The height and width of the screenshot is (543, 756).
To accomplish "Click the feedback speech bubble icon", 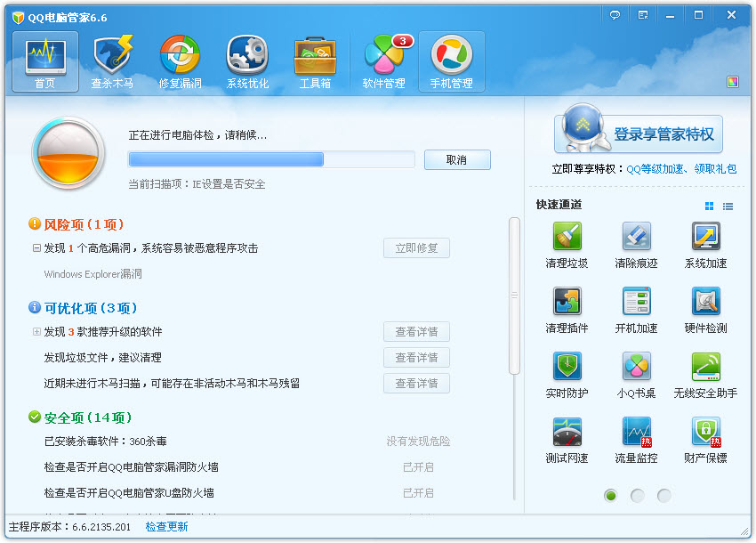I will click(615, 15).
